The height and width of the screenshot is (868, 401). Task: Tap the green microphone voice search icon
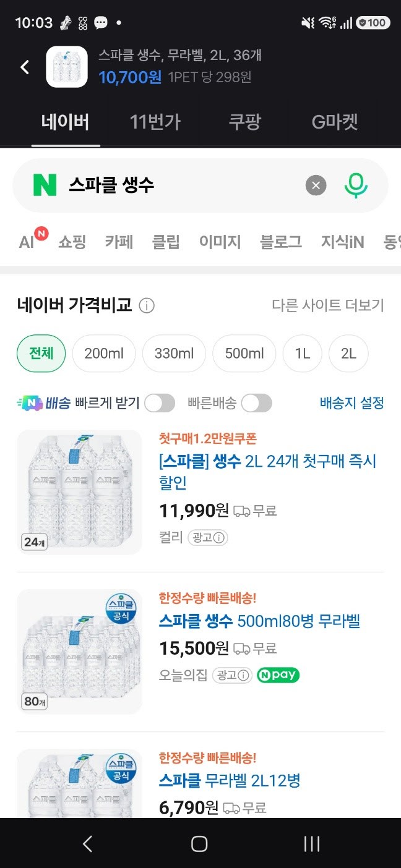pos(356,185)
